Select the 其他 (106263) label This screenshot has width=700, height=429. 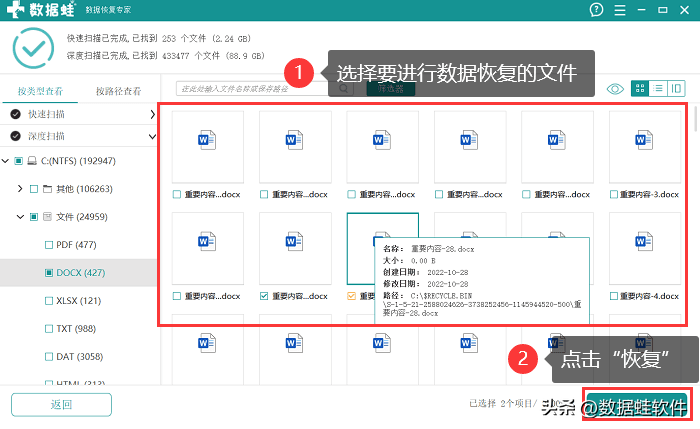(84, 189)
